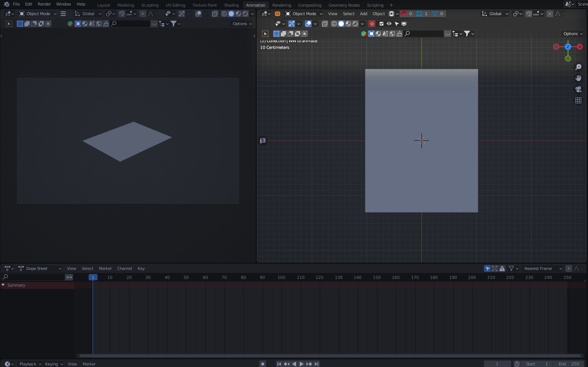
Task: Open the Dope Sheet mode dropdown
Action: pyautogui.click(x=40, y=268)
